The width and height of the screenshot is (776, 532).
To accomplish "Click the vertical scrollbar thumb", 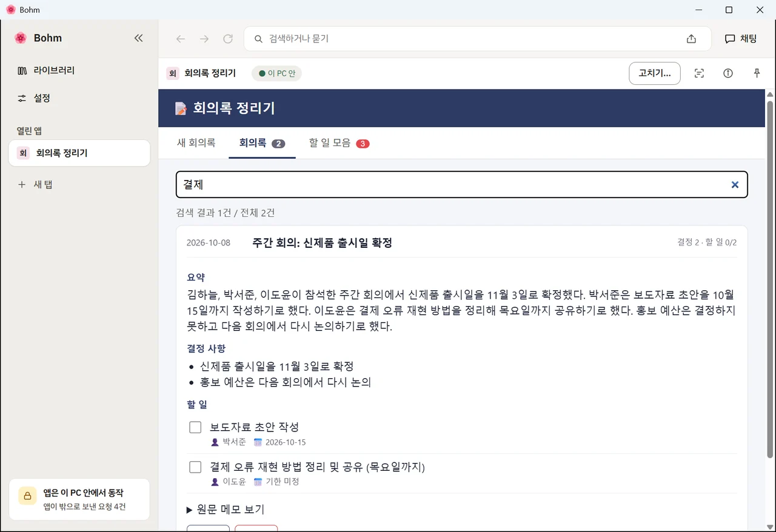I will [x=770, y=279].
